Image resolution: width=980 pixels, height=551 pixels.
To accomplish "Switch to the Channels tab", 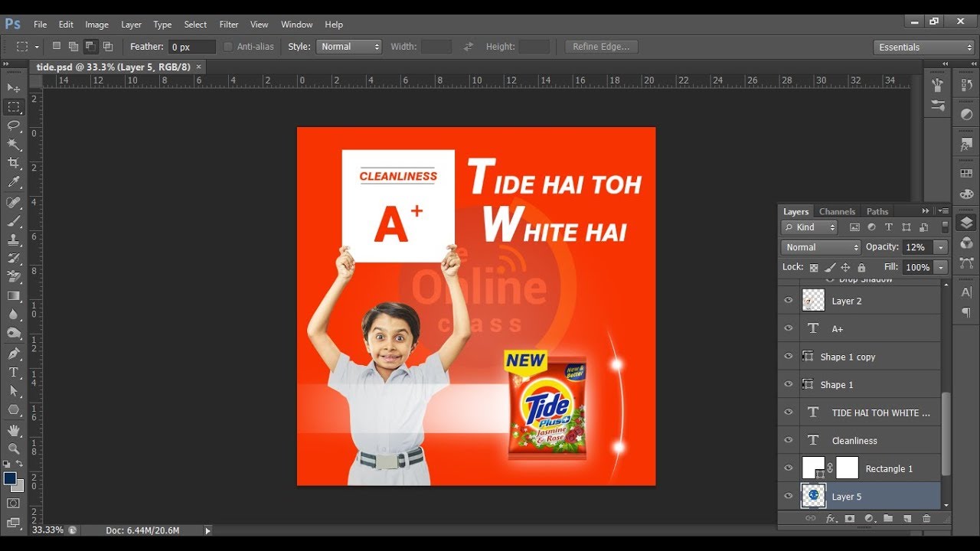I will [x=837, y=211].
